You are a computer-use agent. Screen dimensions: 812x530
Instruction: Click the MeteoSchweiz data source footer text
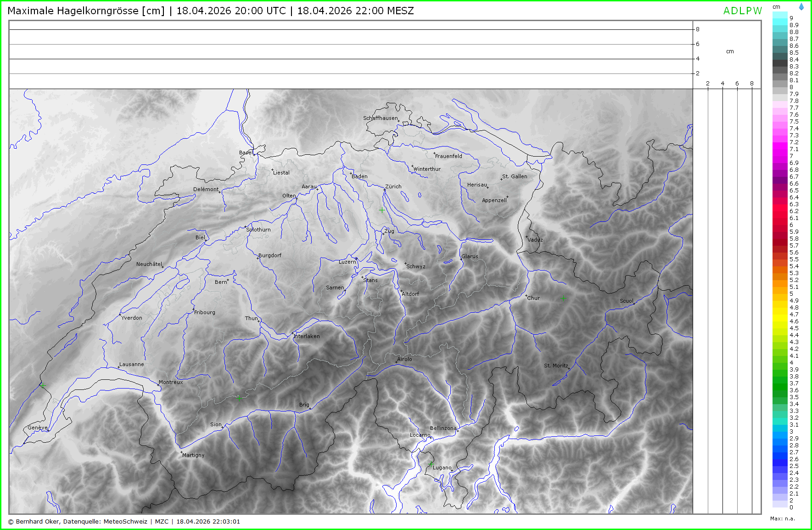click(x=125, y=521)
